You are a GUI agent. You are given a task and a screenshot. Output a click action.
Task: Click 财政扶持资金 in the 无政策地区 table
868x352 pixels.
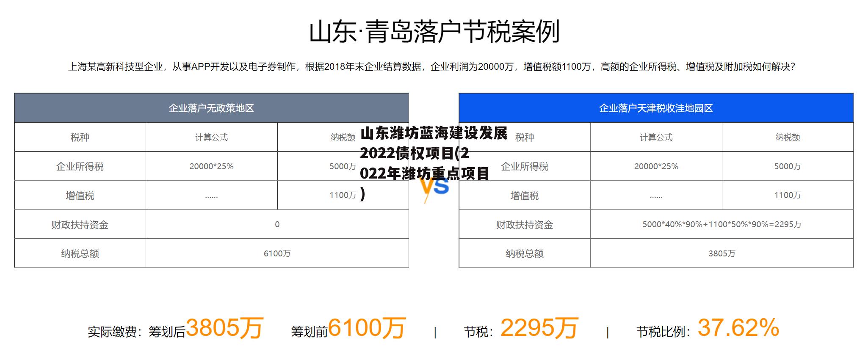80,225
